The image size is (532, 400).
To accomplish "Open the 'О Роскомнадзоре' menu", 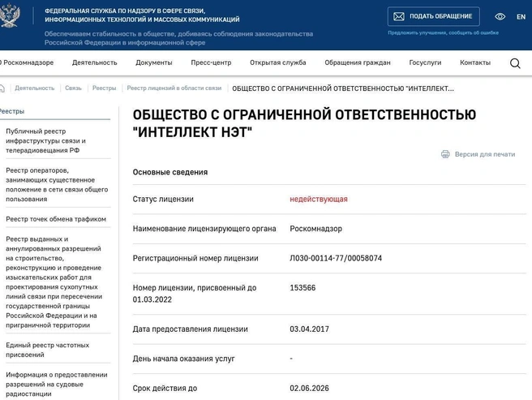I will pyautogui.click(x=27, y=62).
